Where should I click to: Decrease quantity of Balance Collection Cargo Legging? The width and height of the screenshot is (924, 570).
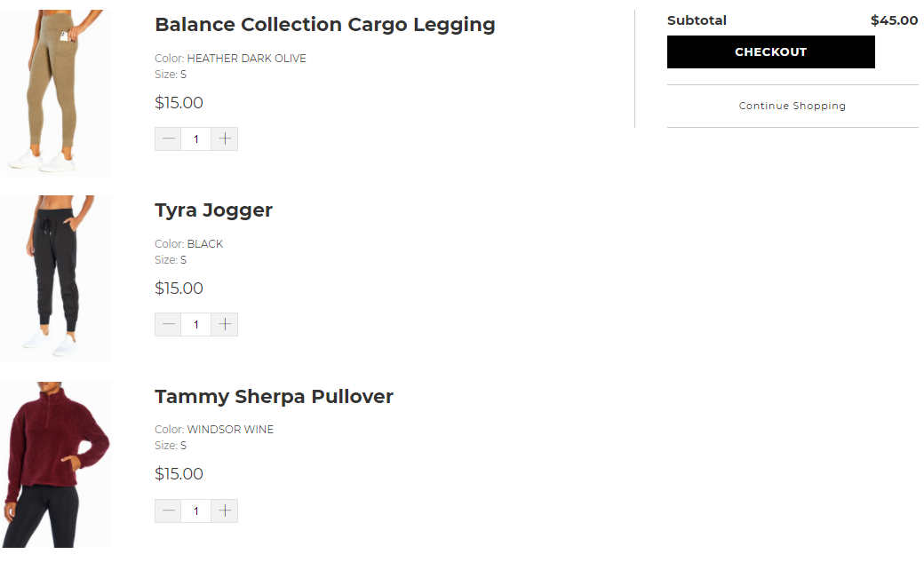(168, 139)
